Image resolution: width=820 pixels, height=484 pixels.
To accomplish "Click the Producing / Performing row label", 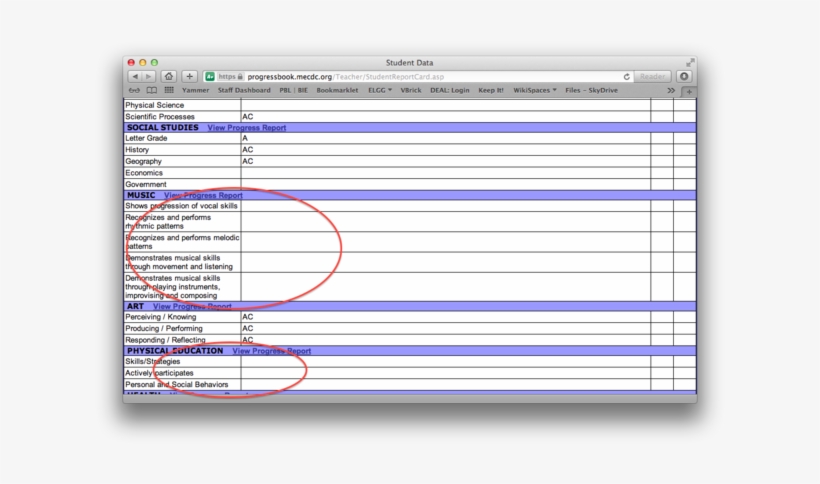I will [x=164, y=328].
